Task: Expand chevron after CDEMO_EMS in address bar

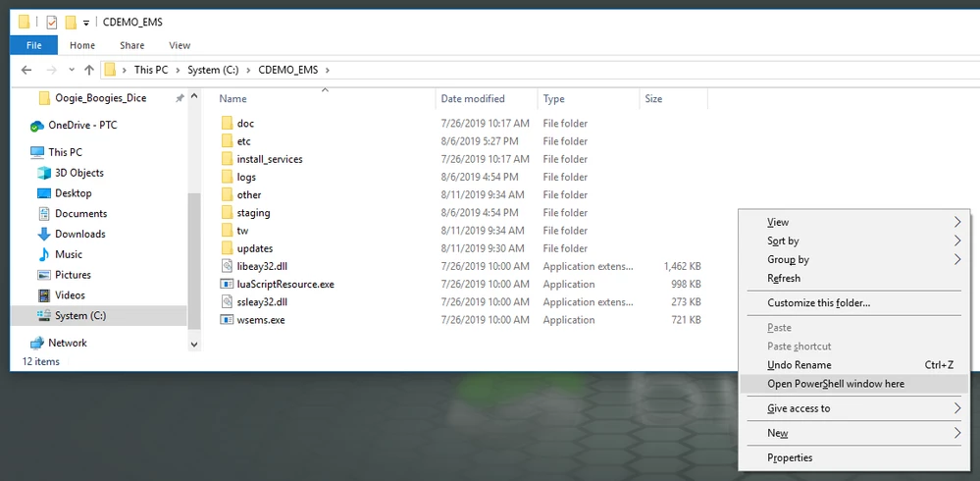Action: pos(328,70)
